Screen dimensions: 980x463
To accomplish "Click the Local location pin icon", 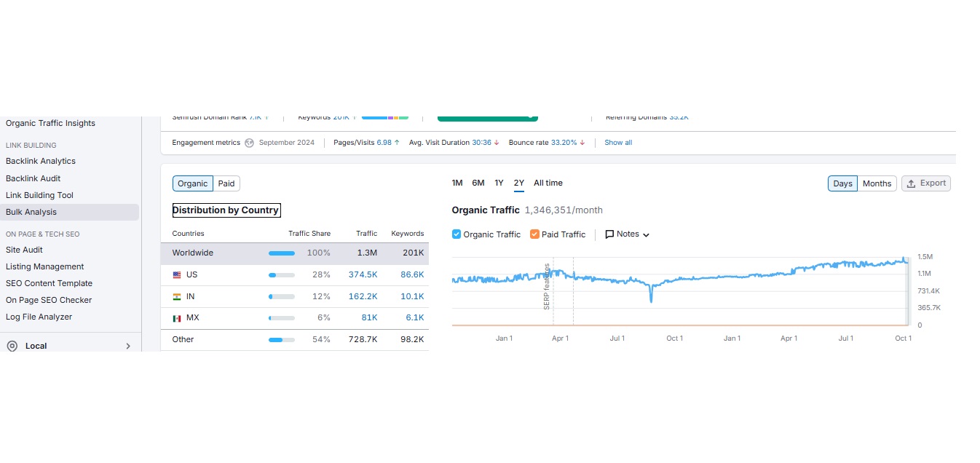I will pos(12,347).
